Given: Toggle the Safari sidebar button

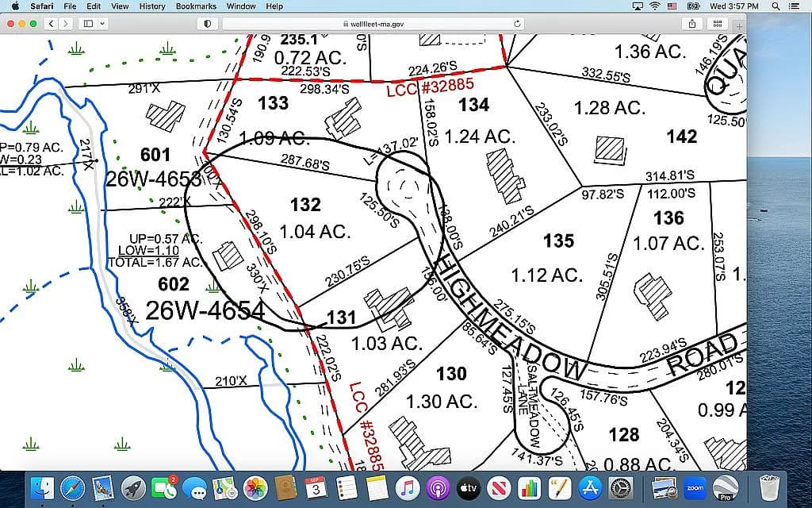Looking at the screenshot, I should 88,24.
